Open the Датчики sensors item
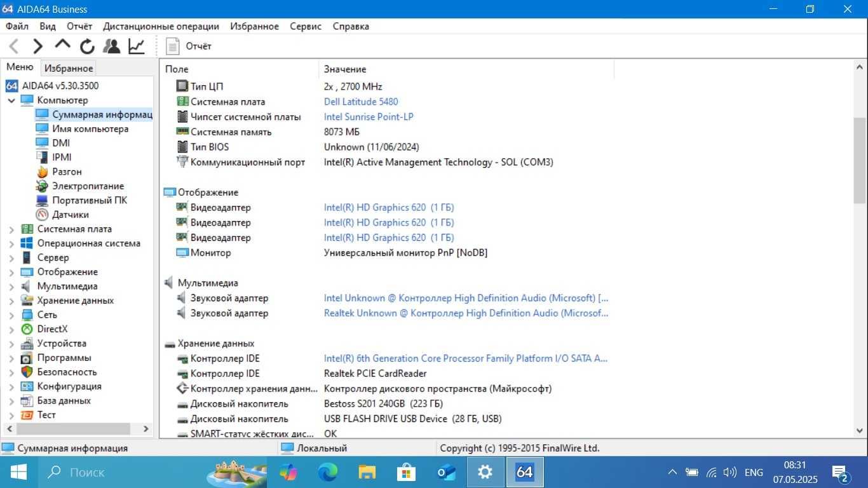868x488 pixels. (70, 214)
